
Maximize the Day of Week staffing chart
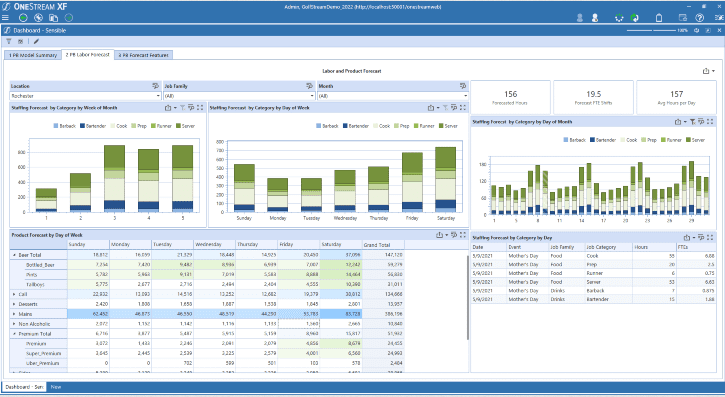462,107
